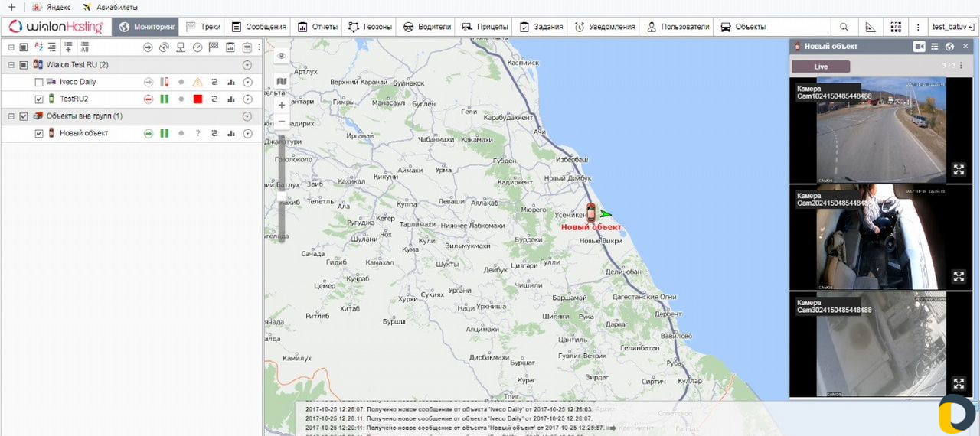The image size is (980, 436).
Task: Zoom out the map with minus button
Action: [282, 122]
